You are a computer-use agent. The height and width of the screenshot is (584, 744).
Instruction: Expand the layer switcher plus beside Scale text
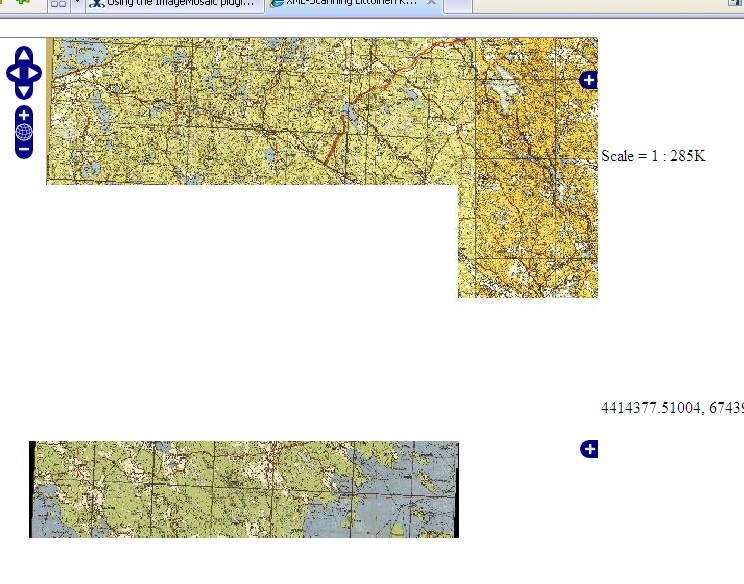click(589, 80)
